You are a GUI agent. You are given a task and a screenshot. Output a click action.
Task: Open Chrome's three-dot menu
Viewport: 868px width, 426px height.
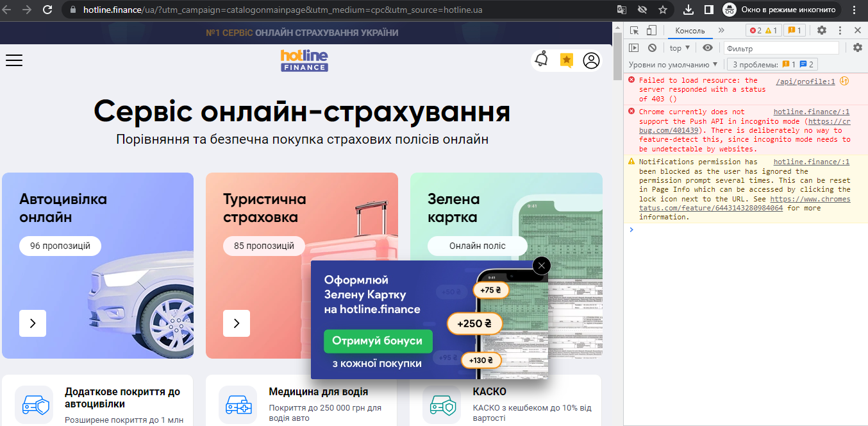tap(855, 10)
